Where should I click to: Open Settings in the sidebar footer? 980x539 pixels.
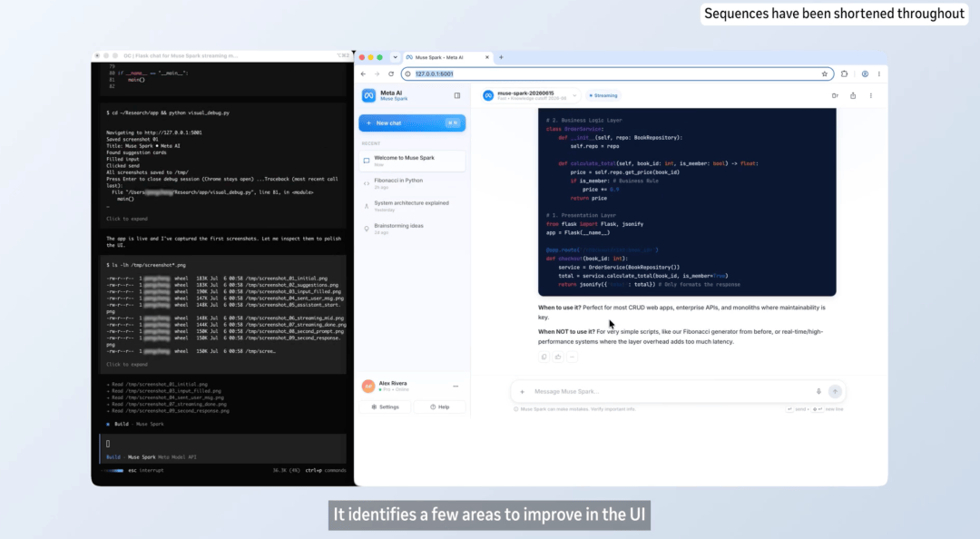point(385,407)
